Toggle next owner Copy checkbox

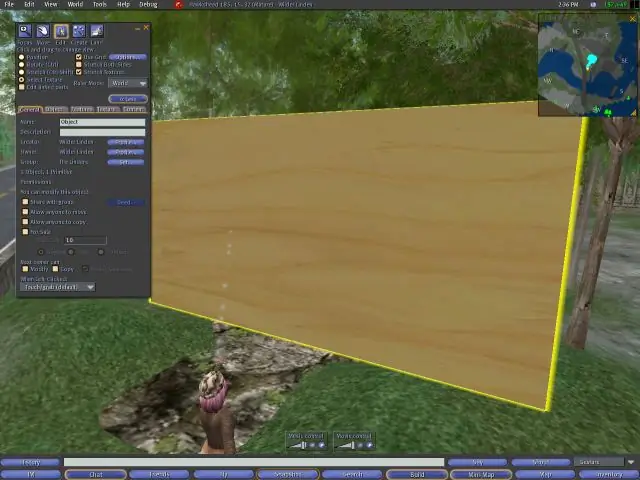(56, 269)
